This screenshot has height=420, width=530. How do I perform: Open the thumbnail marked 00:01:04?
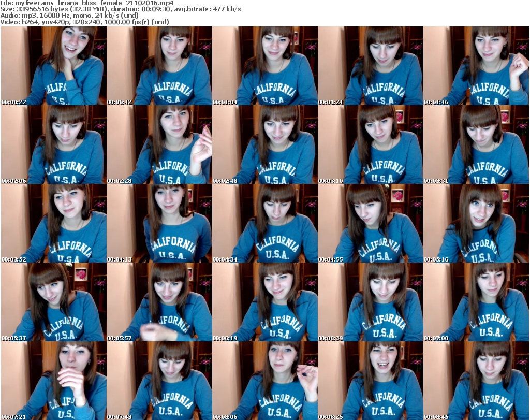tap(264, 66)
